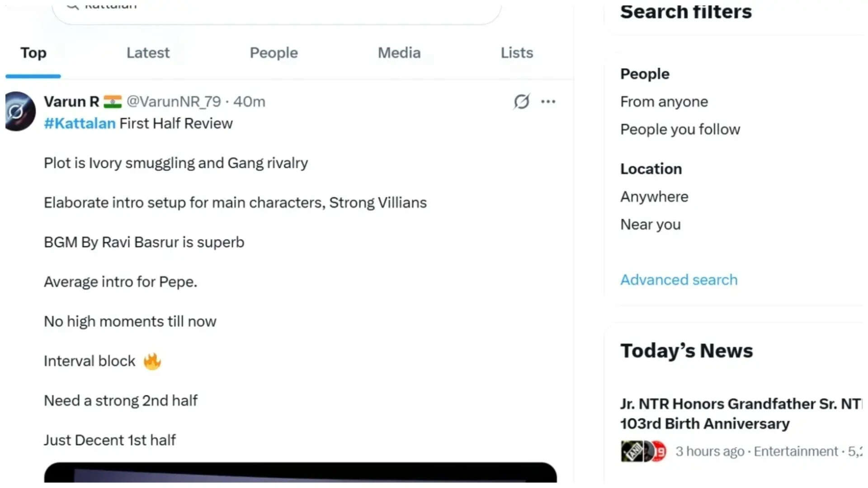Screen dimensions: 868x488
Task: Open Varun R's profile avatar
Action: point(20,111)
